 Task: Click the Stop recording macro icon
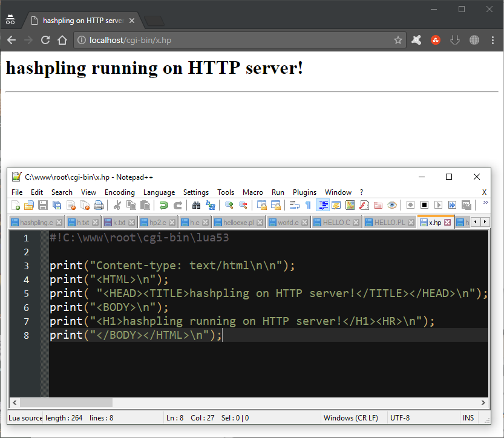coord(425,205)
